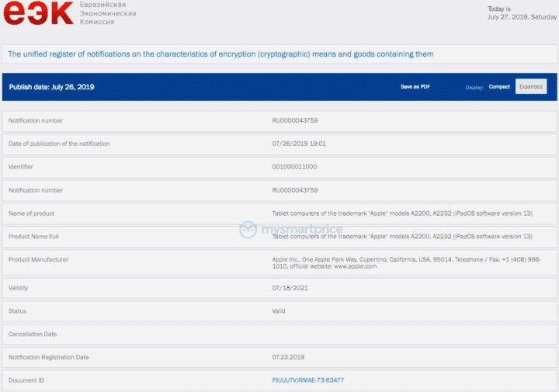Click the Евразийская Экономическая Комиссия title text
The width and height of the screenshot is (559, 392).
102,14
